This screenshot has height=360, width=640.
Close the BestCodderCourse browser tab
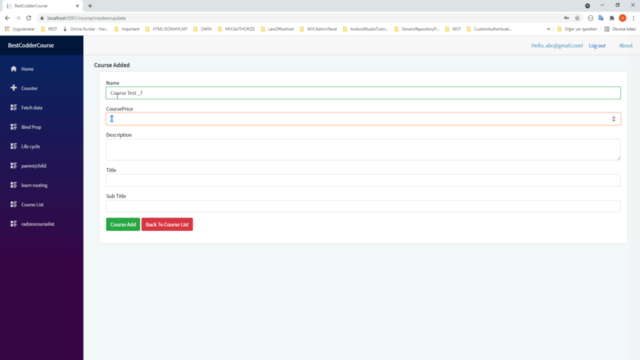(x=77, y=6)
